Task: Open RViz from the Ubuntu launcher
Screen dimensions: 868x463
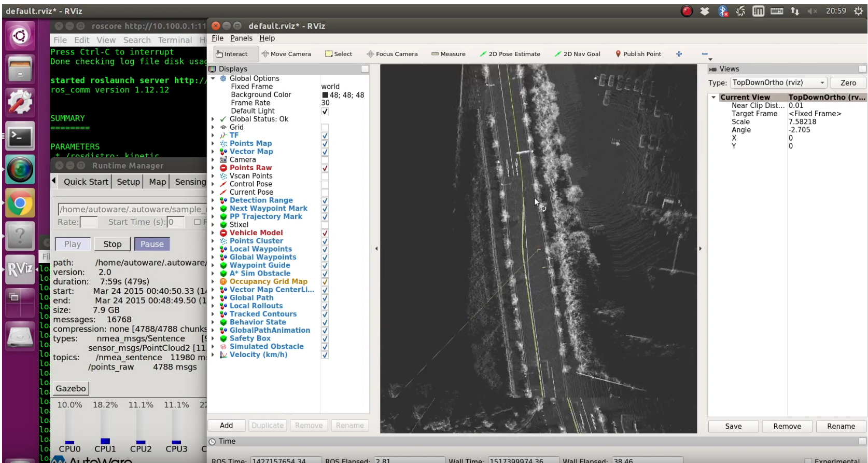Action: [x=20, y=269]
